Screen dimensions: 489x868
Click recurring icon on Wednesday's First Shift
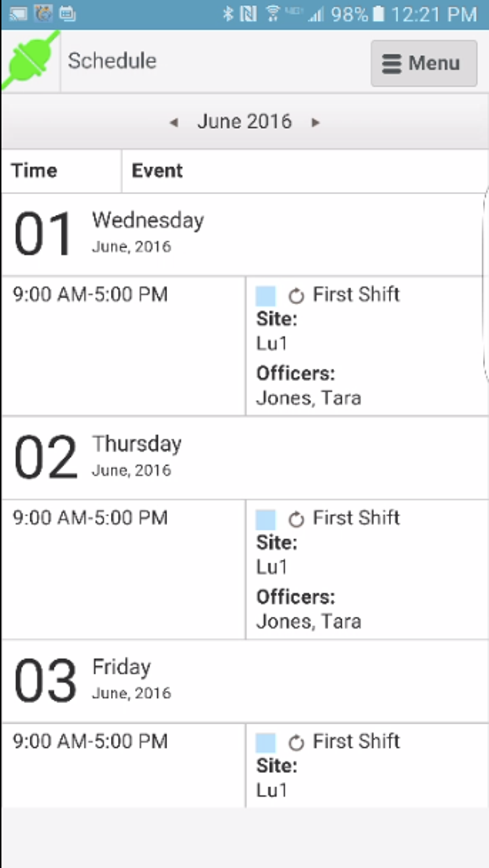(296, 296)
